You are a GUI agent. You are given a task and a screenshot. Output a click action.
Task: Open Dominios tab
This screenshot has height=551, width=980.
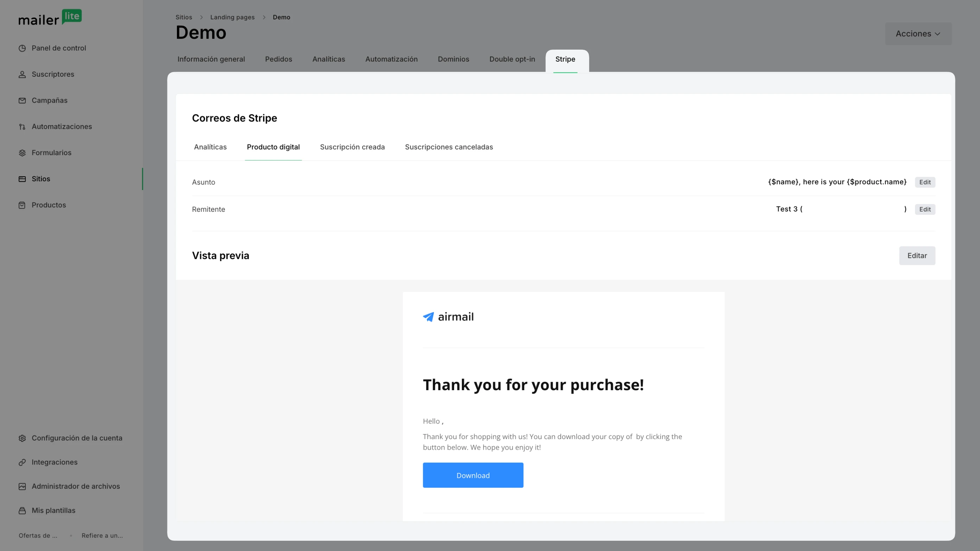coord(453,59)
